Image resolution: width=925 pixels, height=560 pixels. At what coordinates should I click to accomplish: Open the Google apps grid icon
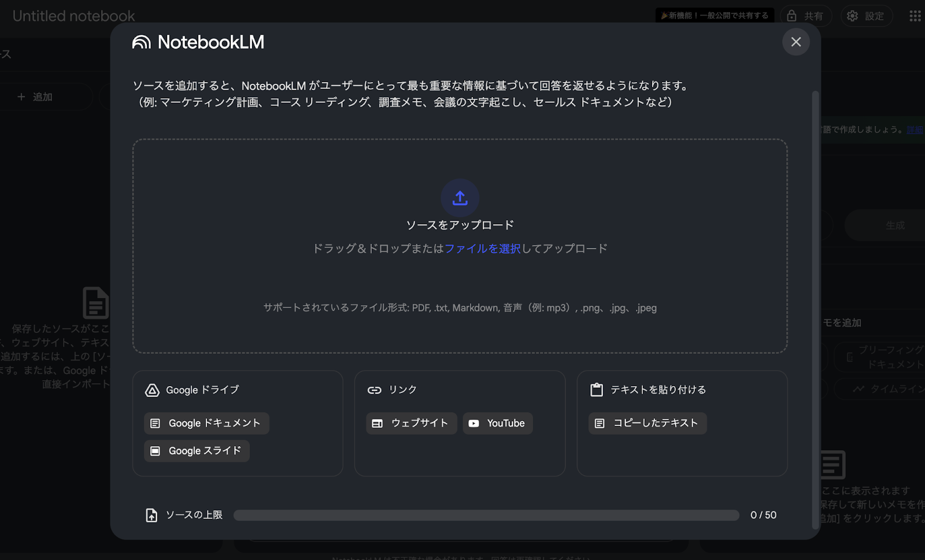tap(915, 16)
